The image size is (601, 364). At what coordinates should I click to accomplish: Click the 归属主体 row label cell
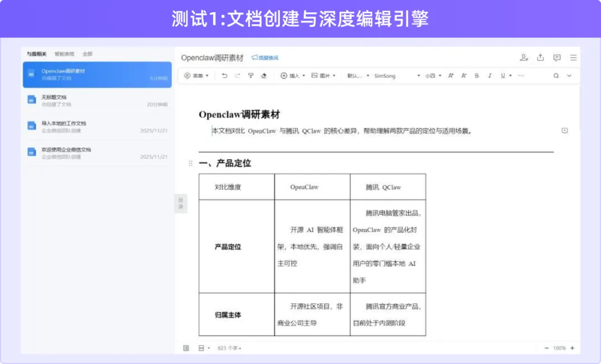[237, 314]
